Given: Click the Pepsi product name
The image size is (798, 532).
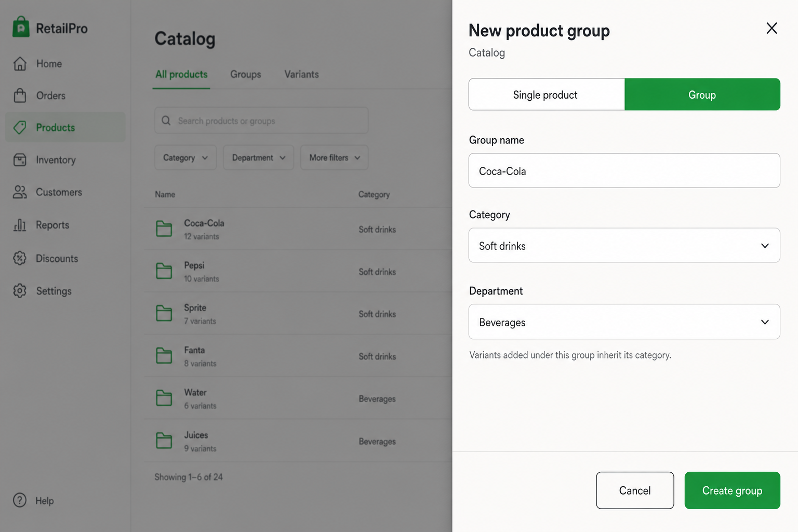Looking at the screenshot, I should coord(194,265).
